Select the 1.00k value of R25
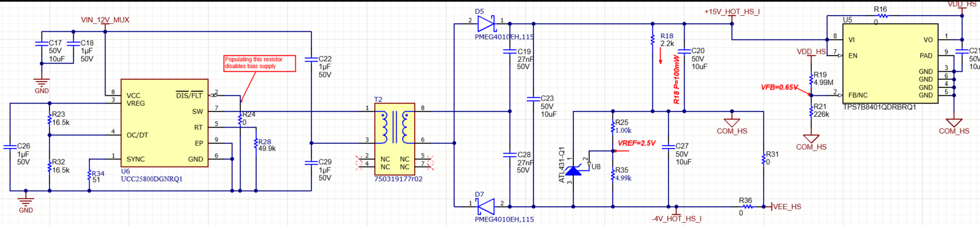This screenshot has width=980, height=226. 624,131
